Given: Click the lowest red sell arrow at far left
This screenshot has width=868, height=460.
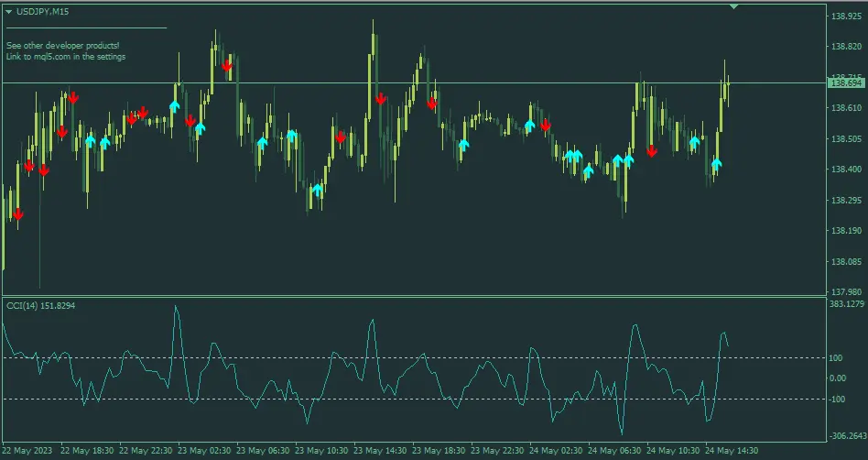Looking at the screenshot, I should [x=17, y=214].
